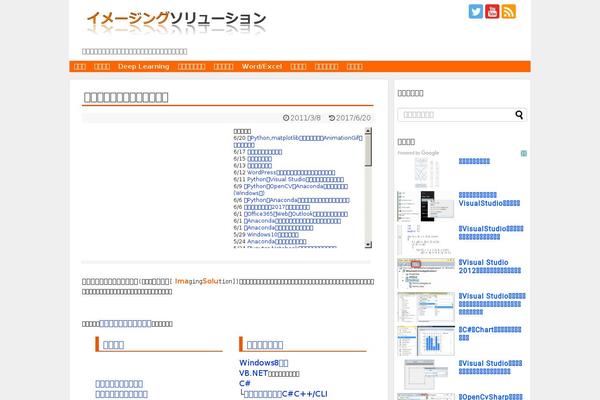
Task: Open the Deep Learning menu item
Action: pos(143,67)
